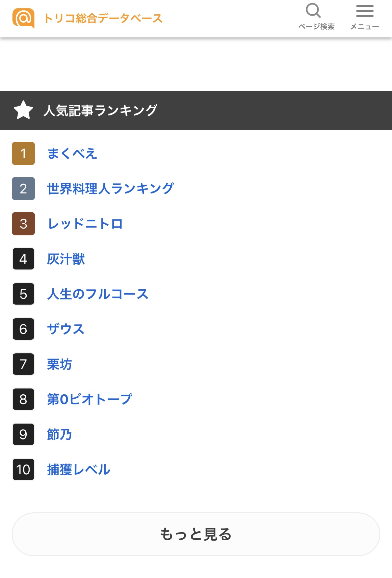Click the silver rank 2 badge

point(23,189)
